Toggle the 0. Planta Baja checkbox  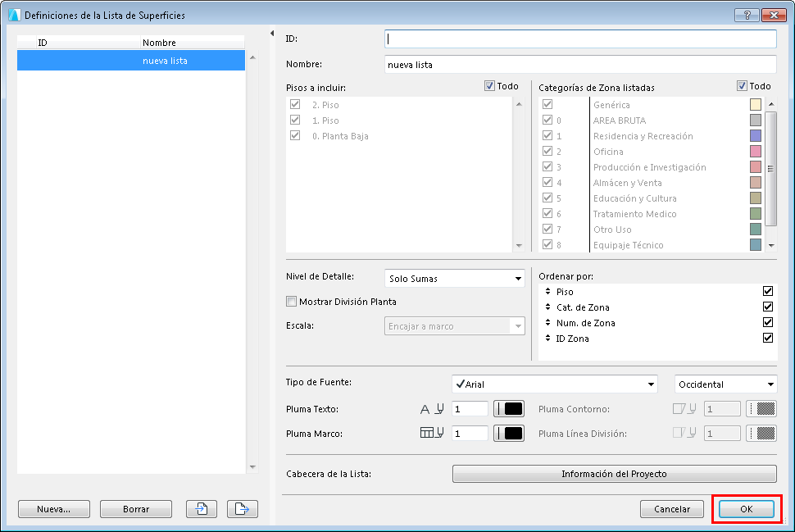point(295,135)
